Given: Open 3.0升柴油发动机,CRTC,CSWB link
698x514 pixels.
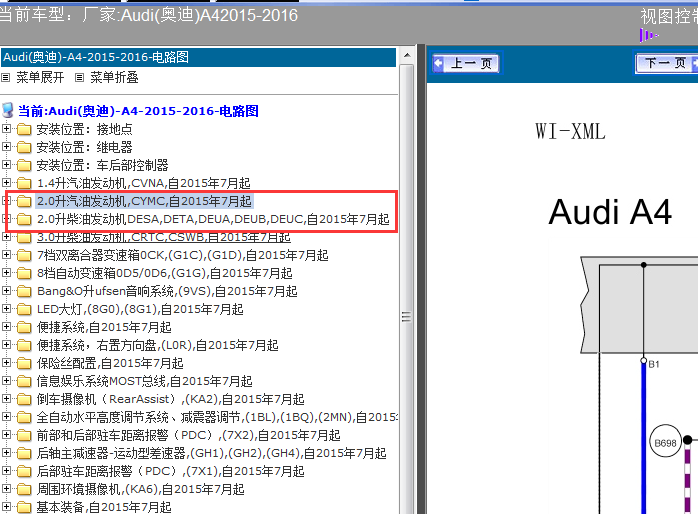Looking at the screenshot, I should tap(163, 237).
